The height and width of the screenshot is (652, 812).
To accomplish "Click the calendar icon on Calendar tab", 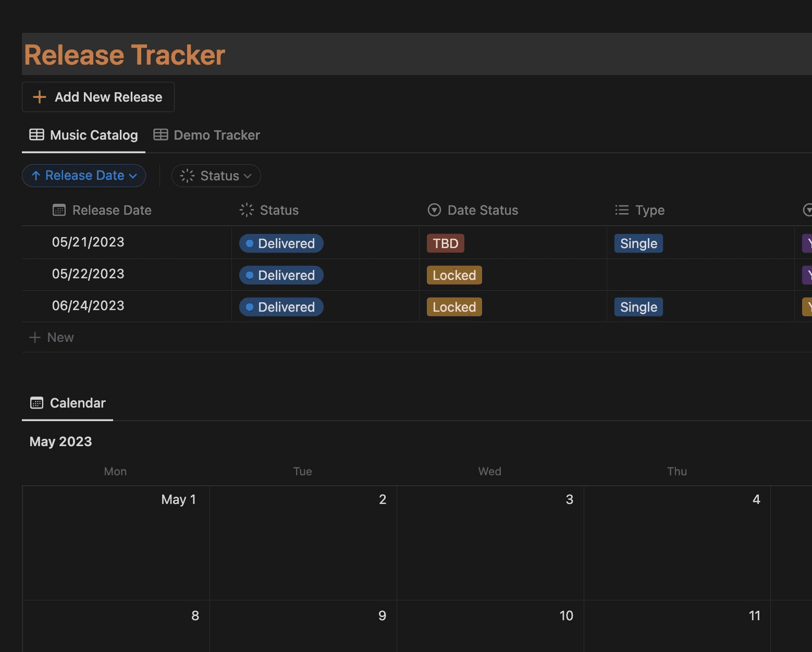I will click(x=36, y=403).
